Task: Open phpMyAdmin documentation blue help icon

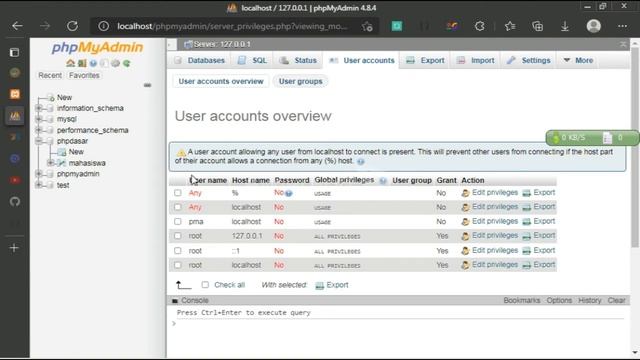Action: pos(93,63)
